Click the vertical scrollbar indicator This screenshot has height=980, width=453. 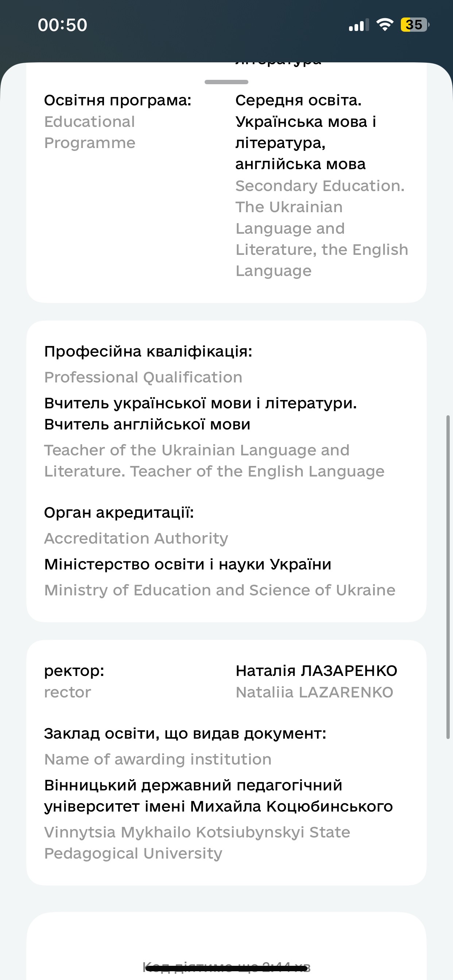(x=448, y=577)
